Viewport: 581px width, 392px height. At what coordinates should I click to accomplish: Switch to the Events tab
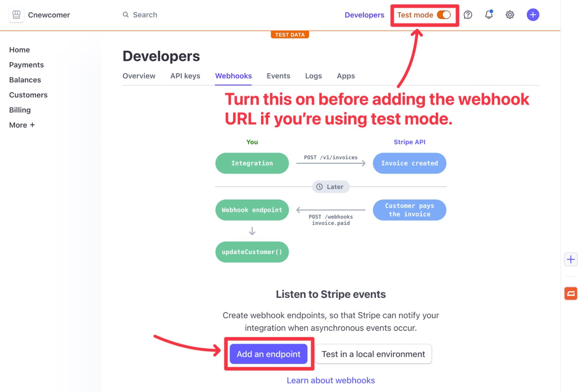tap(278, 76)
